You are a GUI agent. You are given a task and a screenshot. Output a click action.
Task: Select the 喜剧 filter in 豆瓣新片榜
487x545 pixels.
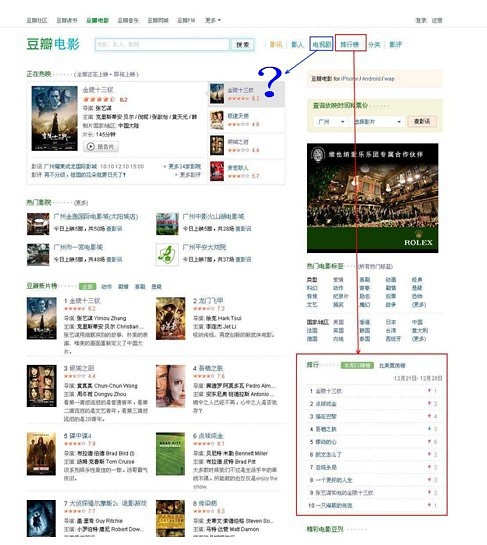click(x=140, y=286)
